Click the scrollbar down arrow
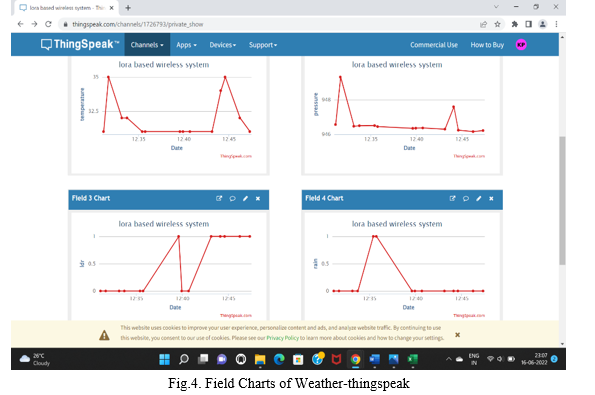Viewport: 595px width, 395px height. (562, 344)
